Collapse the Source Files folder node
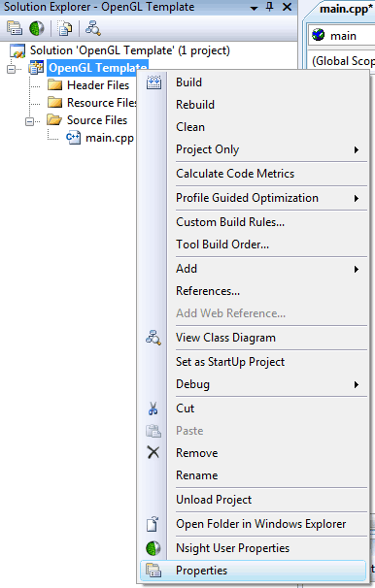The image size is (375, 588). point(30,121)
